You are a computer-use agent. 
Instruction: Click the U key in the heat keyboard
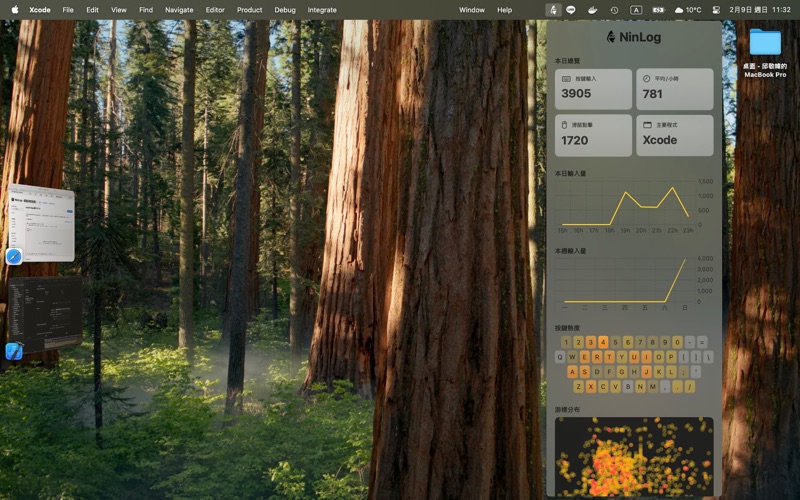coord(634,357)
